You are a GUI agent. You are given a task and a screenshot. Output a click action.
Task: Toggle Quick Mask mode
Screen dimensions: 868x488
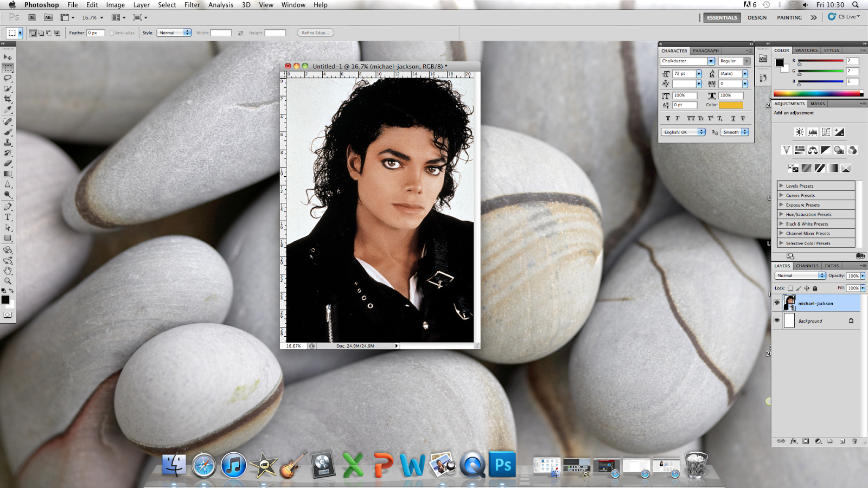(8, 314)
